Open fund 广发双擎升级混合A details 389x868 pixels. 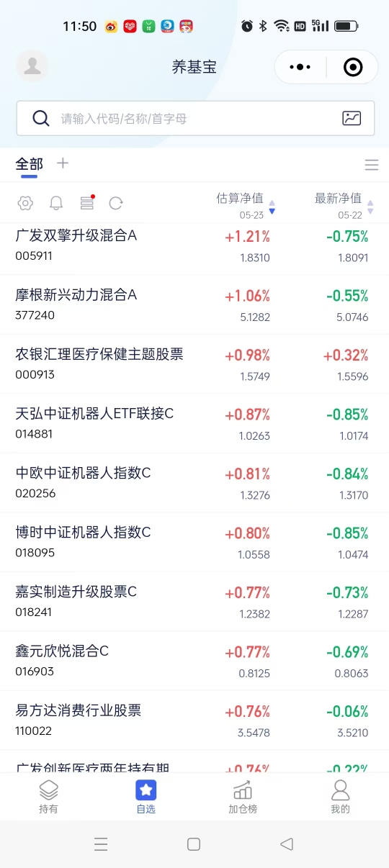194,245
